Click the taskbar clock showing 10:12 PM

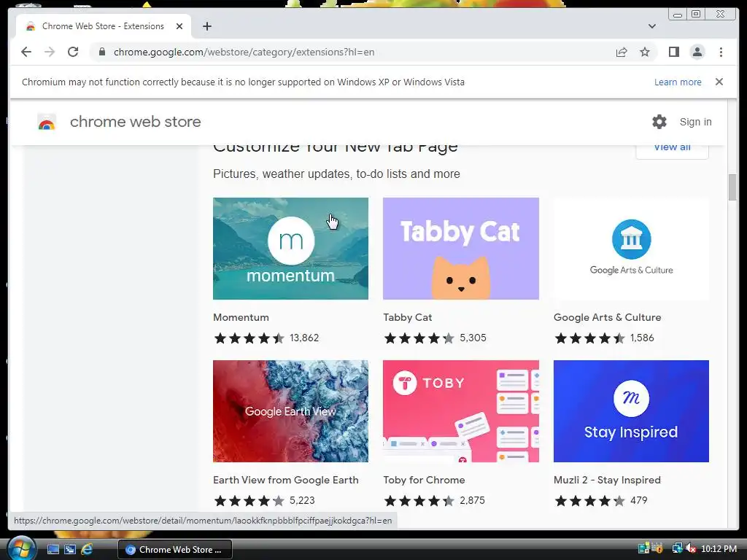point(719,549)
